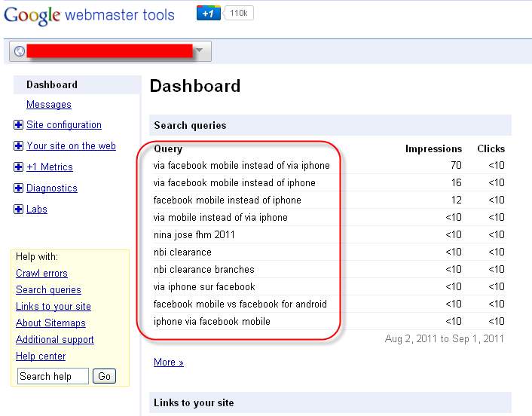Select query 'facebook mobile instead of iphone'
Viewport: 532px width, 416px height.
tap(228, 200)
